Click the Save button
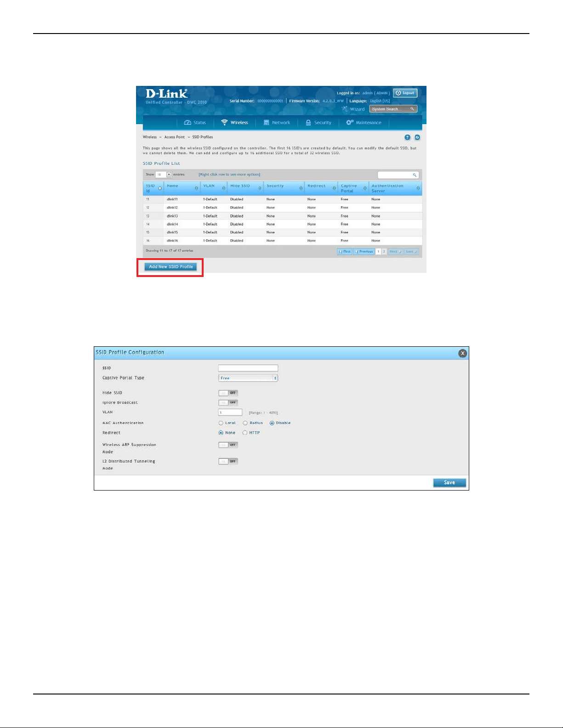Viewport: 563px width, 728px height. coord(449,483)
